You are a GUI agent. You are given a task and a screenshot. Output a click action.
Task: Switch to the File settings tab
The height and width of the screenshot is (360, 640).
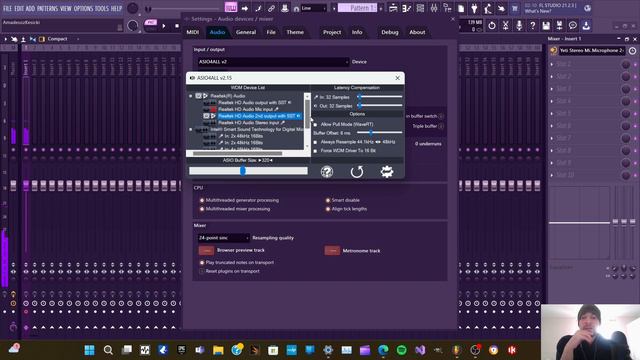point(271,32)
